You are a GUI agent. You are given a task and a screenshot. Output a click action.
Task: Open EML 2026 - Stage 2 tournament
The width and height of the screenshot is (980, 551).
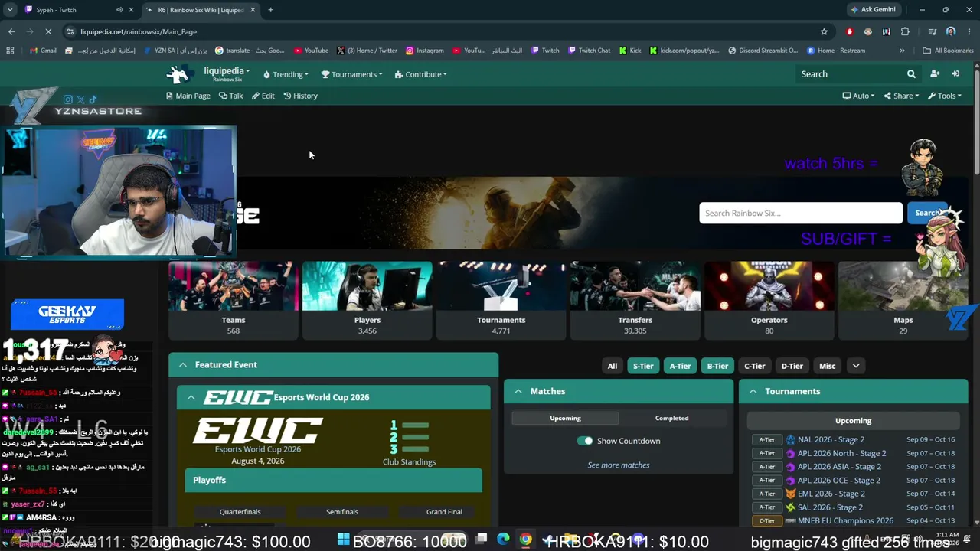pos(831,494)
